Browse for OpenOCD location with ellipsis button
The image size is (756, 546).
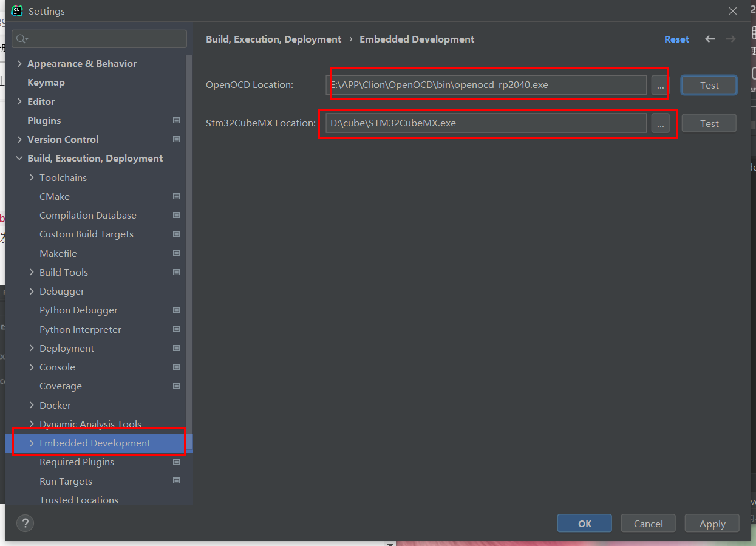(660, 85)
